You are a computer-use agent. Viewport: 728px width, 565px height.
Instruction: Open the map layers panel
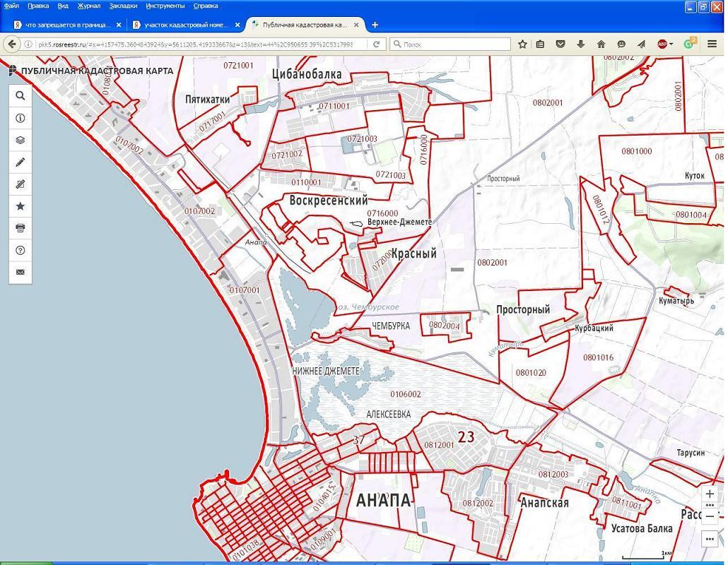pyautogui.click(x=20, y=140)
